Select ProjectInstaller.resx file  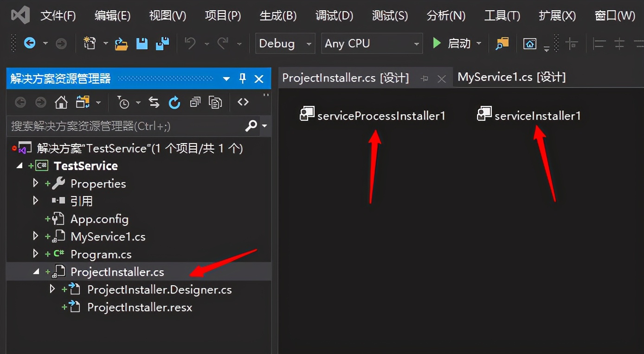[139, 307]
